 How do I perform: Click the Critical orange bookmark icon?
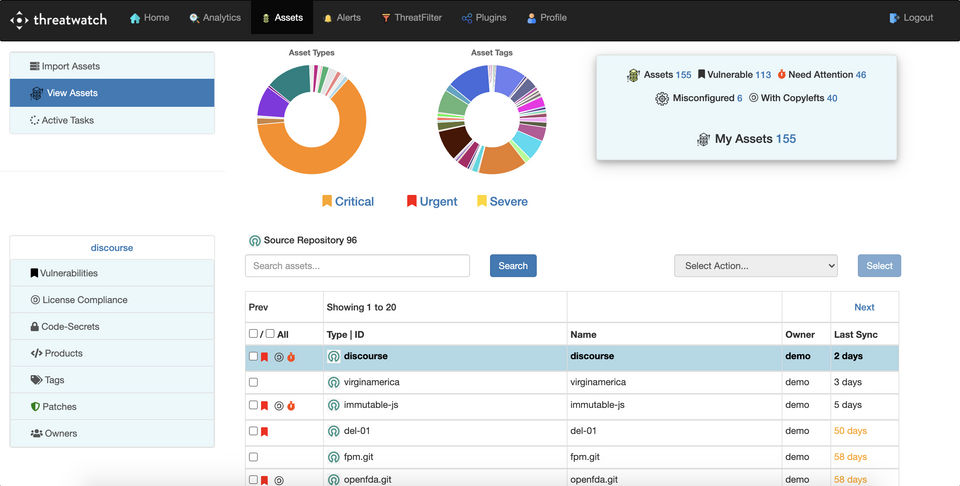pyautogui.click(x=327, y=201)
